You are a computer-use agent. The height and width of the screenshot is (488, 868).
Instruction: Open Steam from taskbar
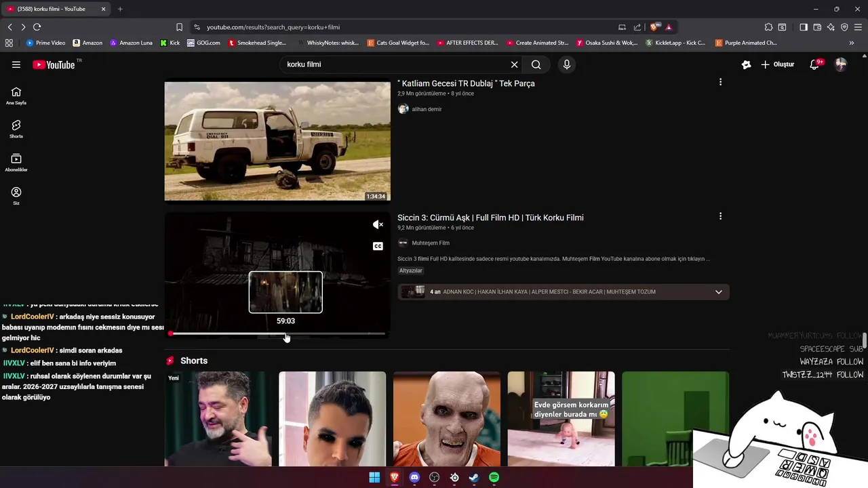click(474, 477)
